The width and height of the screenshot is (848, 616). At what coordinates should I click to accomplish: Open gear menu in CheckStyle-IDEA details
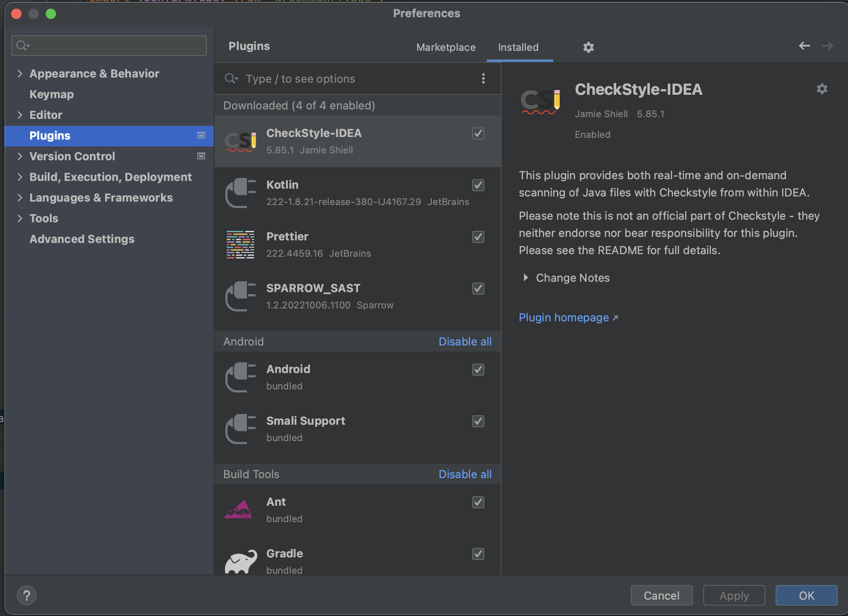822,89
